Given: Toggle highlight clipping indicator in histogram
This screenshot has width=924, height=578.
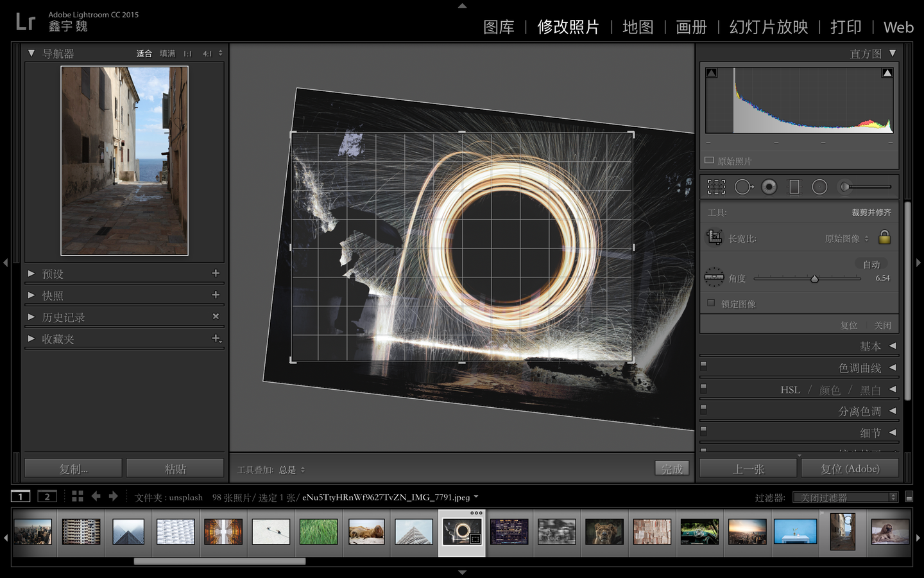Looking at the screenshot, I should pyautogui.click(x=887, y=73).
